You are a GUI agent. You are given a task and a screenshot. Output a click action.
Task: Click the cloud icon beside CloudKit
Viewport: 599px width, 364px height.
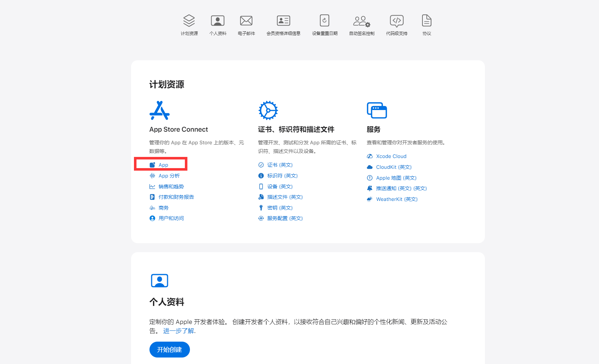370,167
